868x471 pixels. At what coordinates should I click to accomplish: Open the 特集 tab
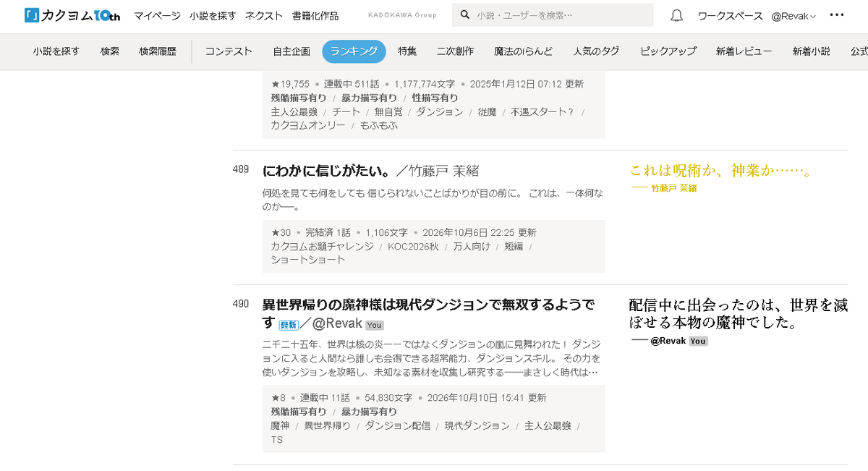[407, 51]
